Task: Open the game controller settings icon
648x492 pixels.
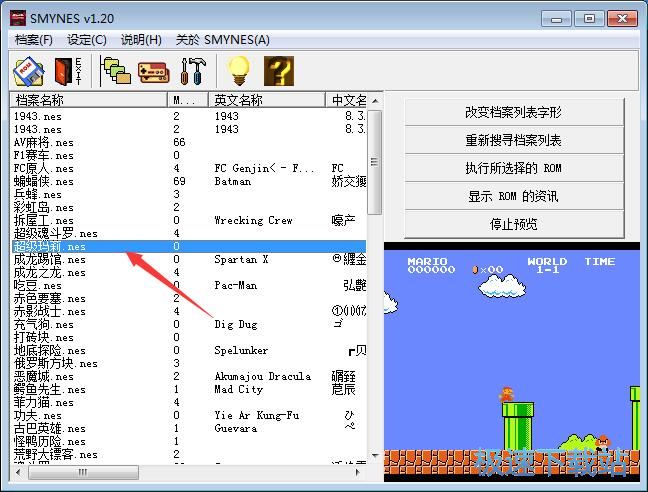Action: 153,71
